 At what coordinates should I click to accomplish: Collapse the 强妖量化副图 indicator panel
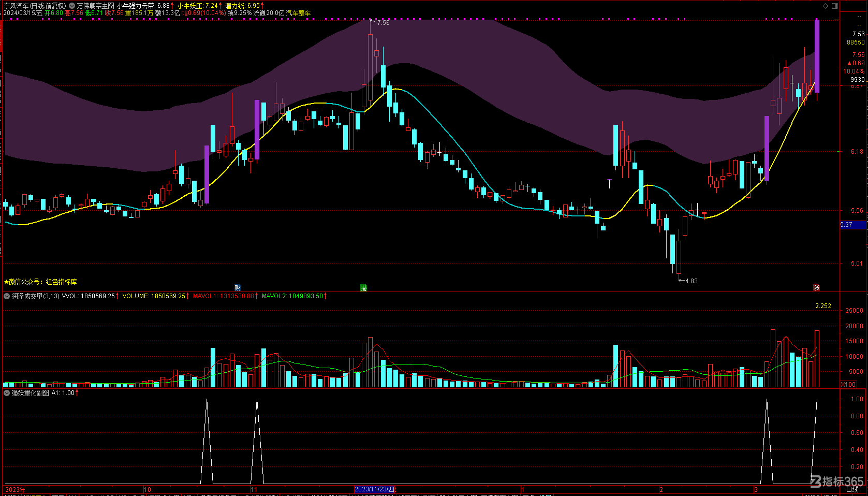(x=7, y=393)
